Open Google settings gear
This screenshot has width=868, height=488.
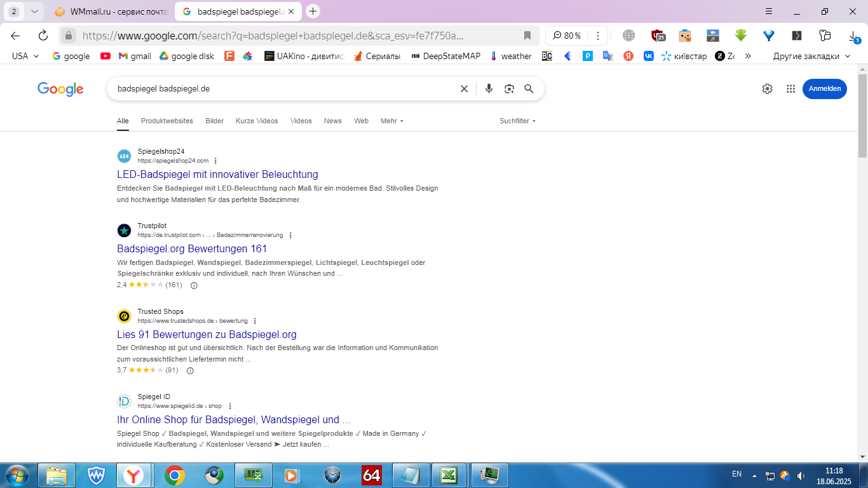click(767, 89)
